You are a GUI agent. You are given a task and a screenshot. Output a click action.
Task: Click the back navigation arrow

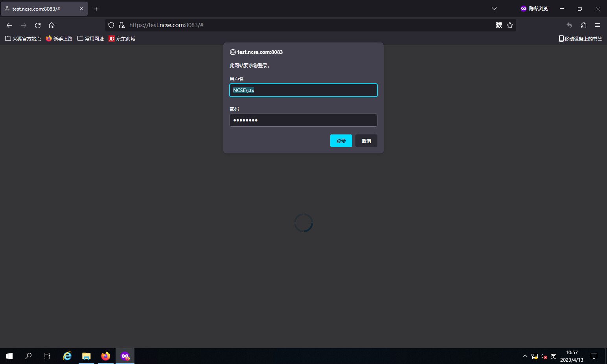(9, 25)
